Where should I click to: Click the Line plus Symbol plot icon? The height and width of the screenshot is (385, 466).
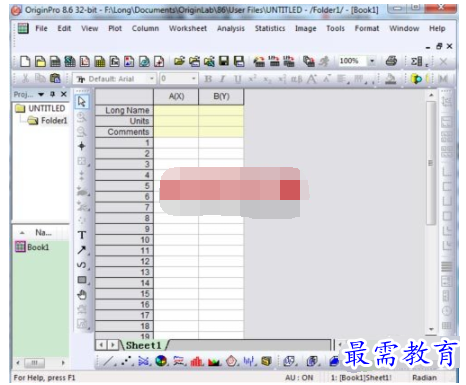pyautogui.click(x=143, y=361)
